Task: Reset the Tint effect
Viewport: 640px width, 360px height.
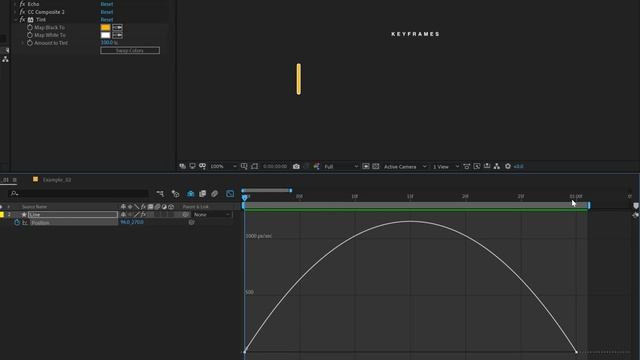Action: pyautogui.click(x=107, y=20)
